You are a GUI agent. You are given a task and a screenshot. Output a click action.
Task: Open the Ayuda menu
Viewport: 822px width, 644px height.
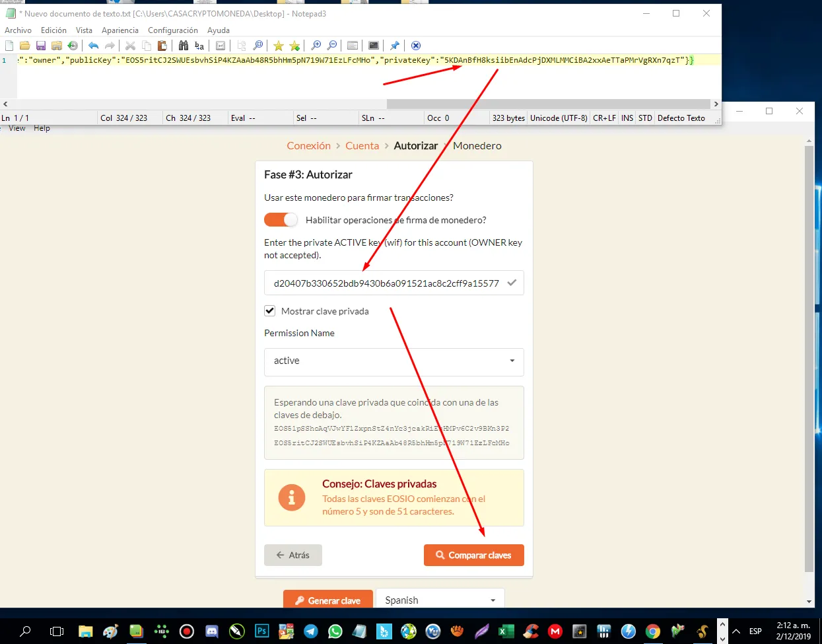[219, 30]
